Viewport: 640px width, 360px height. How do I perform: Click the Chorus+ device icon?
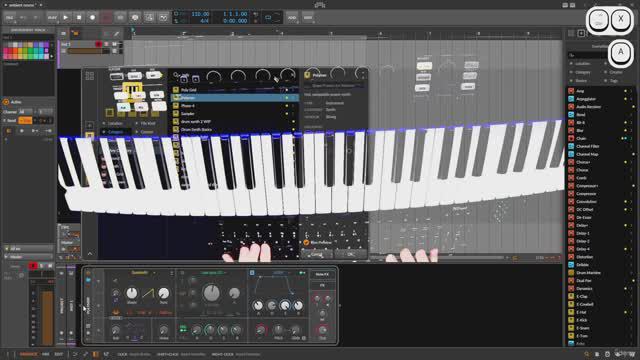(571, 162)
